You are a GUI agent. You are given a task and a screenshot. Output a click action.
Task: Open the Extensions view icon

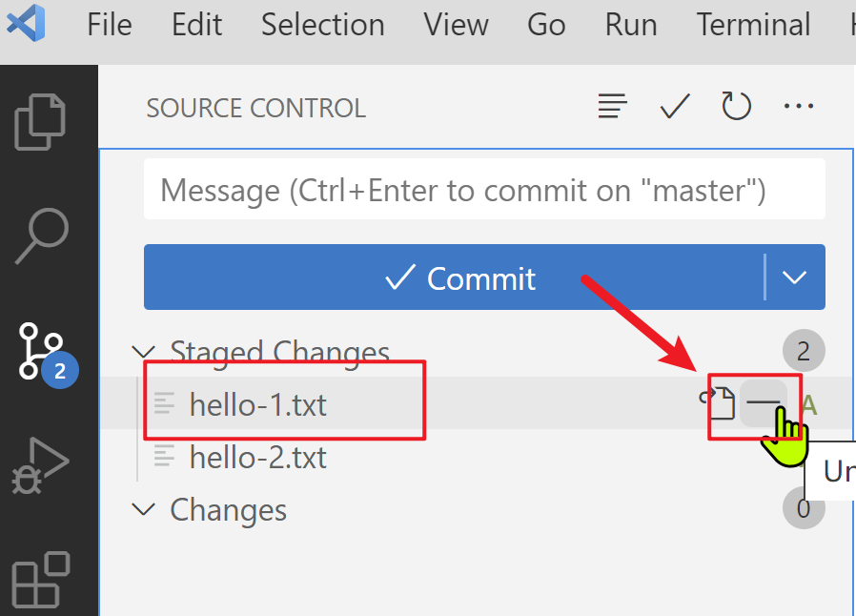coord(40,579)
